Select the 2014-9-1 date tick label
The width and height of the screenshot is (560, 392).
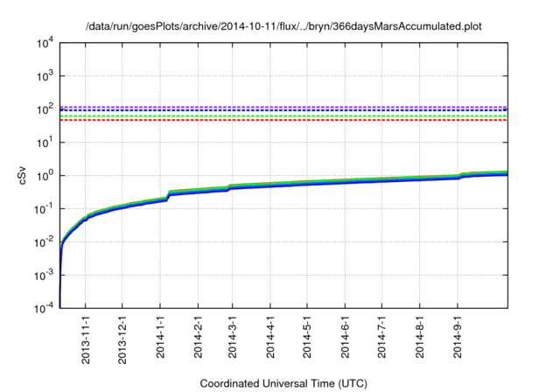pos(458,337)
